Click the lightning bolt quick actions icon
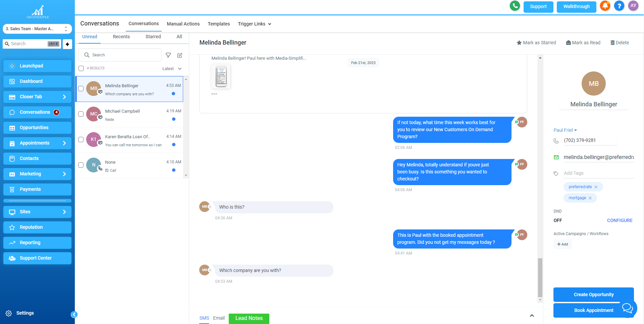 [67, 44]
